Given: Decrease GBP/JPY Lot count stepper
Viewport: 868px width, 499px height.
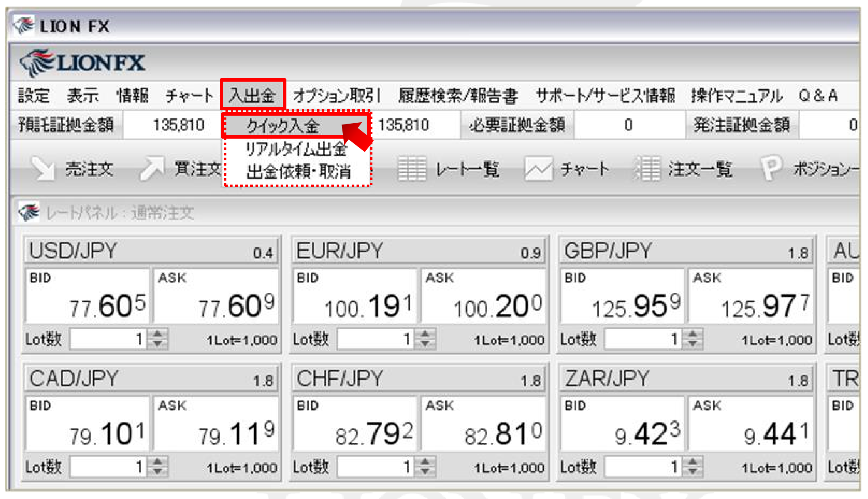Looking at the screenshot, I should tap(693, 344).
